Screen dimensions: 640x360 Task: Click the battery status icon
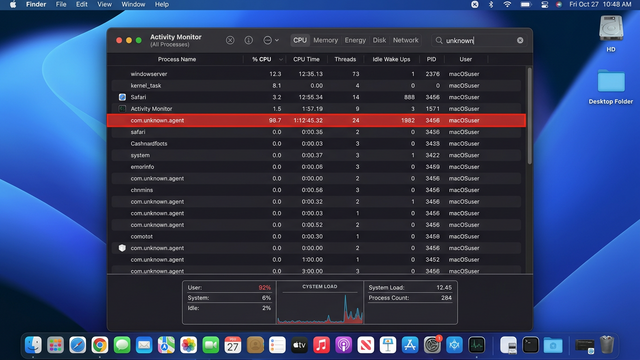click(526, 4)
